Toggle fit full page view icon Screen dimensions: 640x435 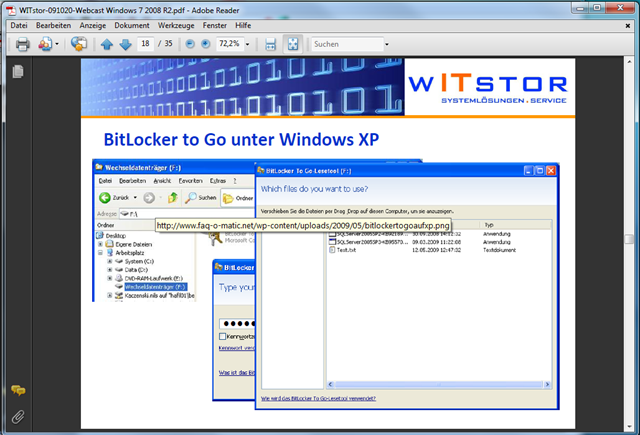293,44
